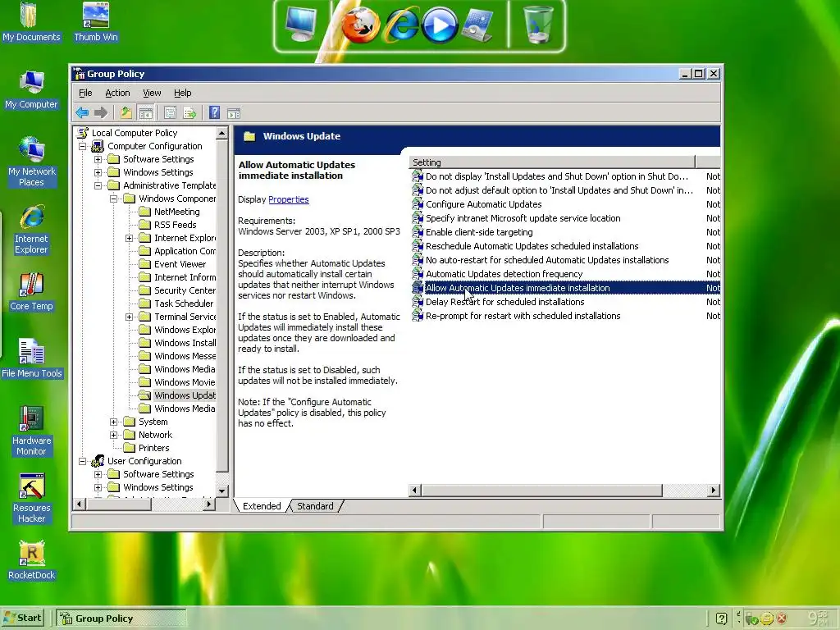Screen dimensions: 840x630
Task: Select the Printers tree folder
Action: tap(153, 448)
